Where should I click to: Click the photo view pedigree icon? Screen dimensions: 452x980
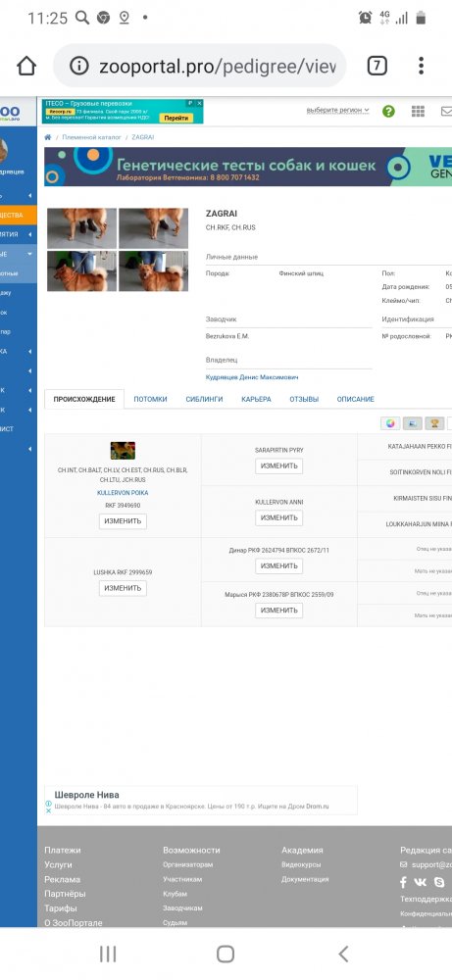[x=413, y=423]
